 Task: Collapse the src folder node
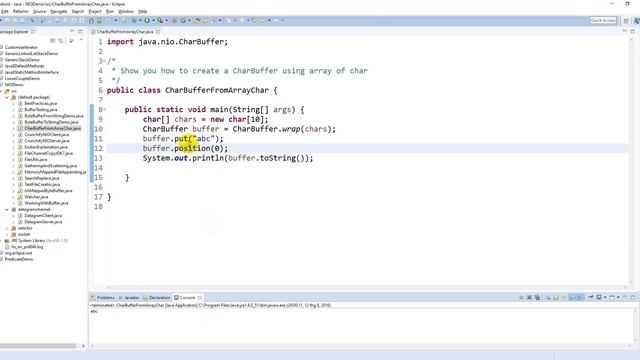pos(1,91)
